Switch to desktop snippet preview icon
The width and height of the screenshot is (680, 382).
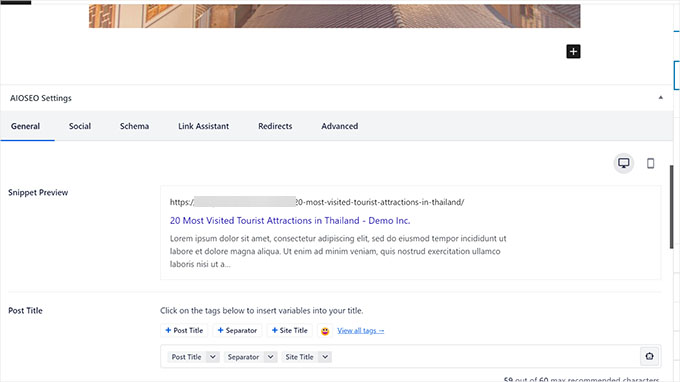tap(624, 163)
